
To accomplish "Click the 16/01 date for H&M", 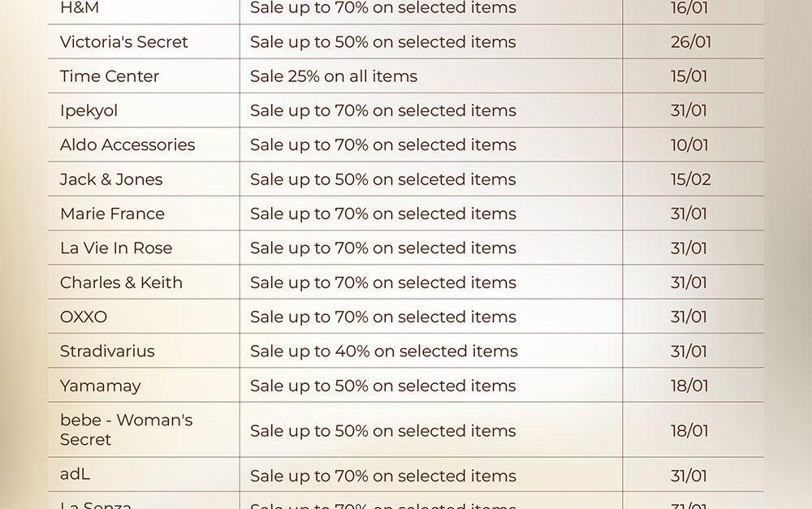I will pyautogui.click(x=689, y=8).
